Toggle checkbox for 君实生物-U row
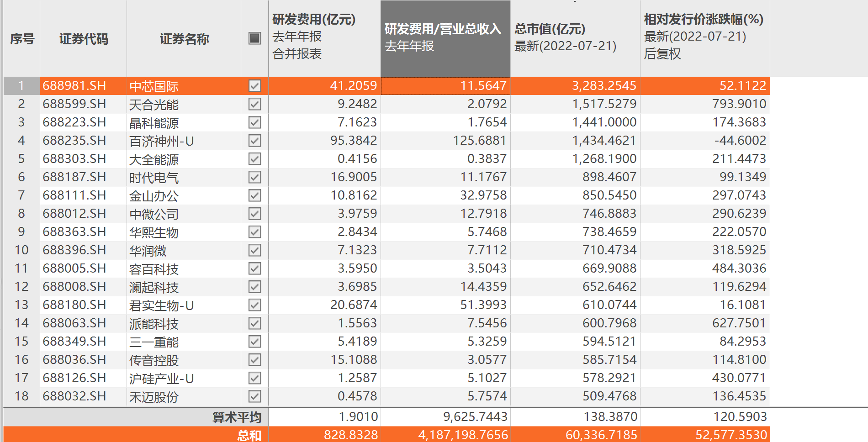 tap(254, 305)
